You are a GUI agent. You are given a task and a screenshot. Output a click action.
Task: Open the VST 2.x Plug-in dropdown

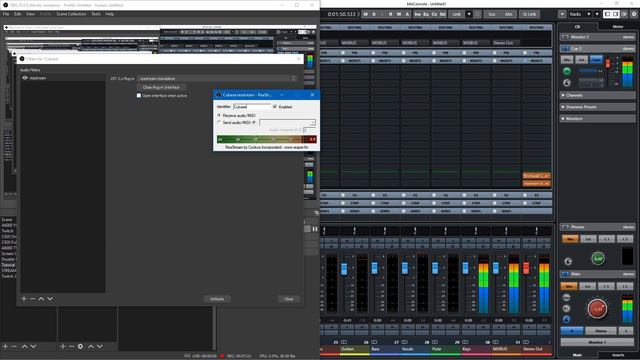pos(218,78)
